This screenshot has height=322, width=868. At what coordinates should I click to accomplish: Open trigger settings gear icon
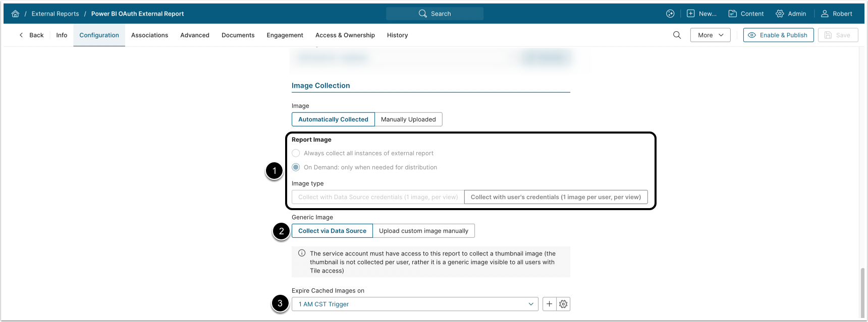pos(563,304)
